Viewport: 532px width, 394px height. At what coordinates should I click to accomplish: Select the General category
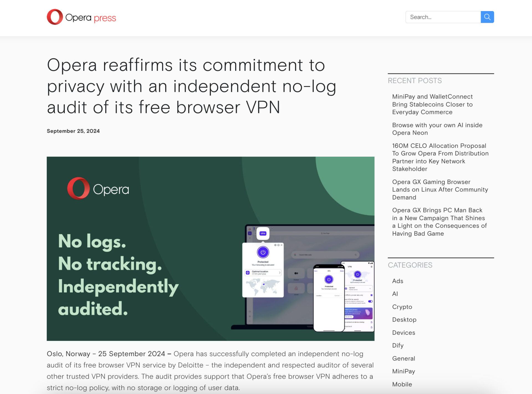point(404,358)
